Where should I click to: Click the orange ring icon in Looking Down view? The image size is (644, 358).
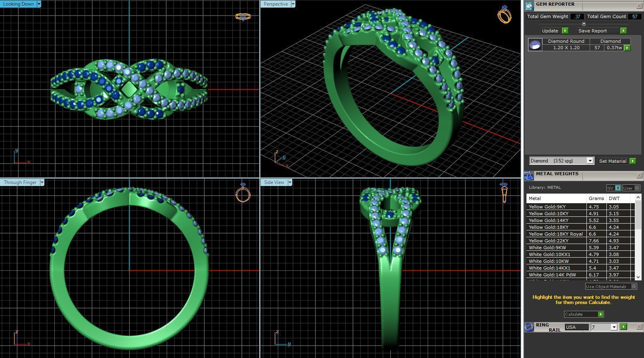pyautogui.click(x=243, y=17)
